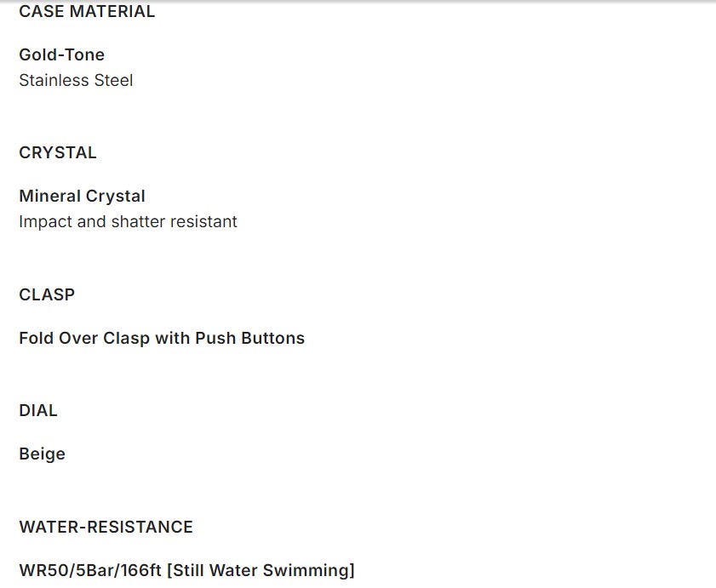
Task: Click the CASE MATERIAL heading
Action: tap(87, 12)
